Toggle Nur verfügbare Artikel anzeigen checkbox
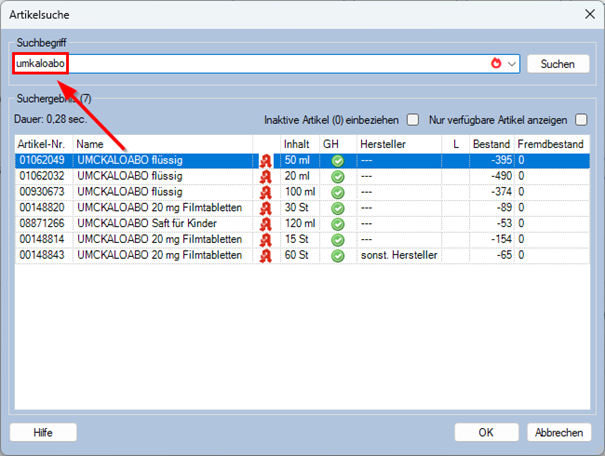The image size is (605, 456). point(581,120)
